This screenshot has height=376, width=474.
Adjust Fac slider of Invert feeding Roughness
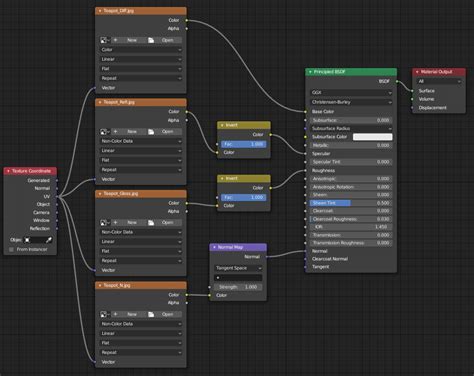point(244,197)
